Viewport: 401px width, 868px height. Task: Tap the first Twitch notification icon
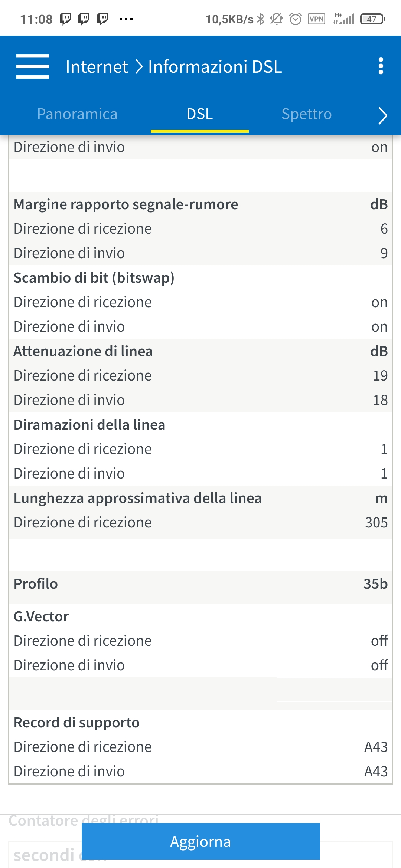pyautogui.click(x=65, y=19)
